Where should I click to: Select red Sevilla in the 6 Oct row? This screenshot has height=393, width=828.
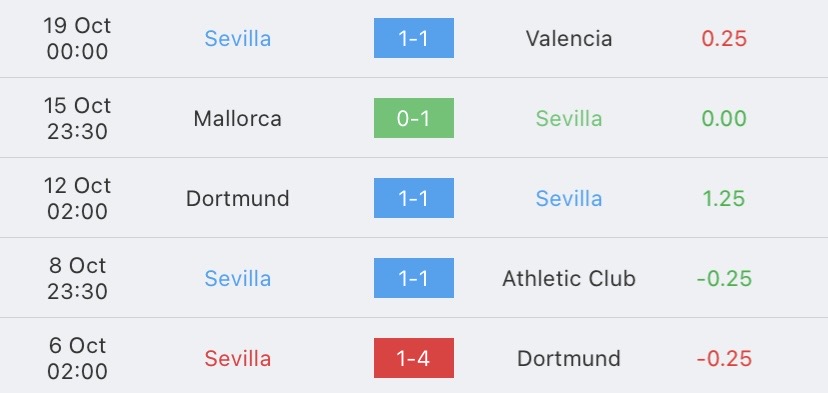tap(238, 359)
